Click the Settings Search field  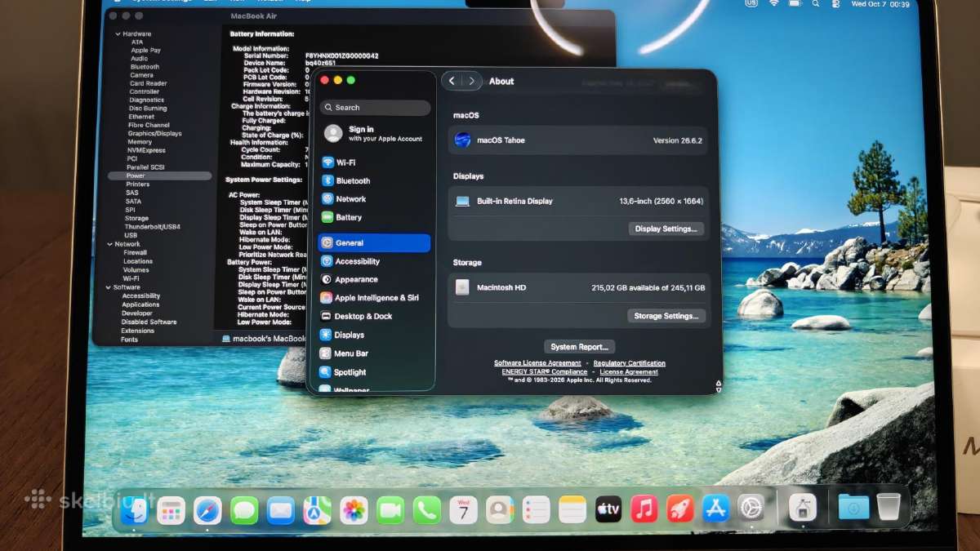[375, 108]
